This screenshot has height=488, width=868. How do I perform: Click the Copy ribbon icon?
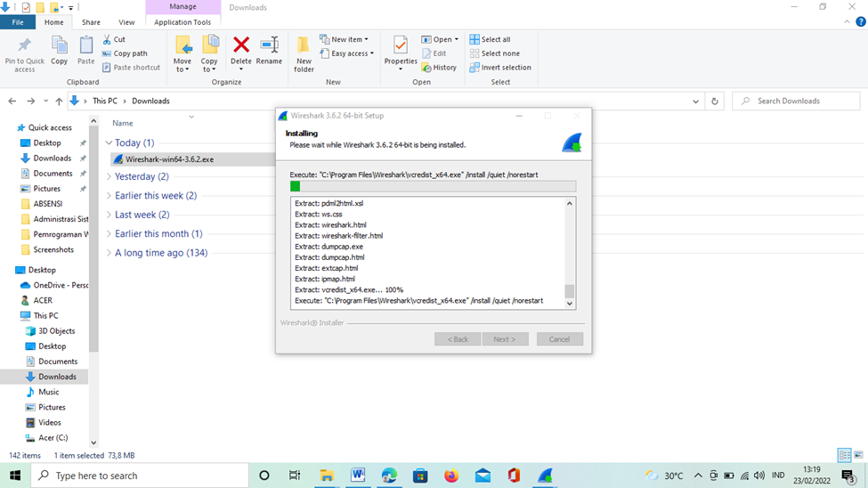pyautogui.click(x=60, y=45)
